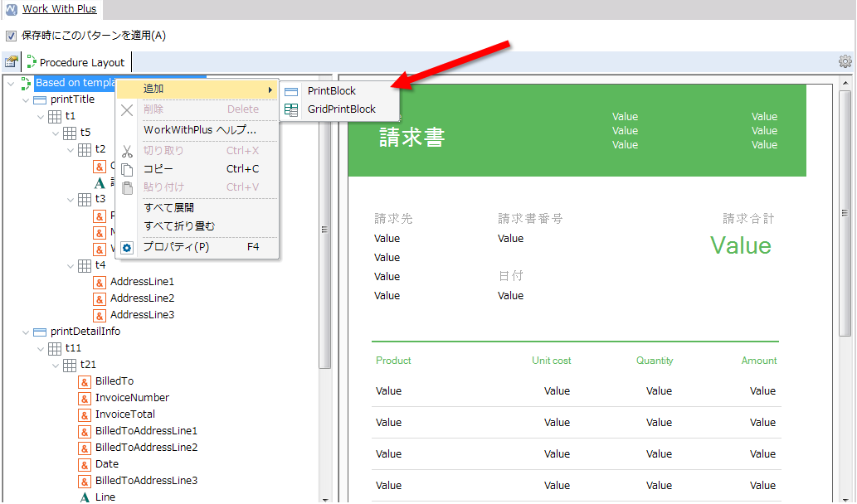
Task: Click the GridPrintBlock icon in submenu
Action: coord(291,109)
